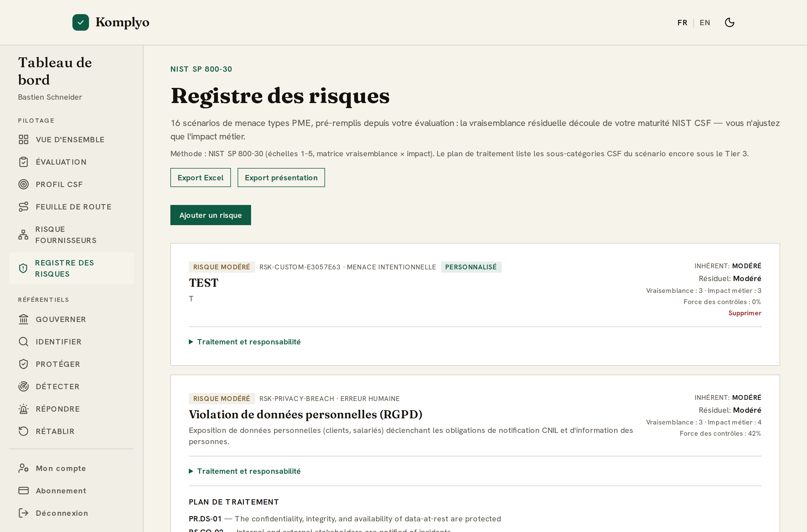Click the Gouverner building icon
The width and height of the screenshot is (807, 532).
point(24,319)
